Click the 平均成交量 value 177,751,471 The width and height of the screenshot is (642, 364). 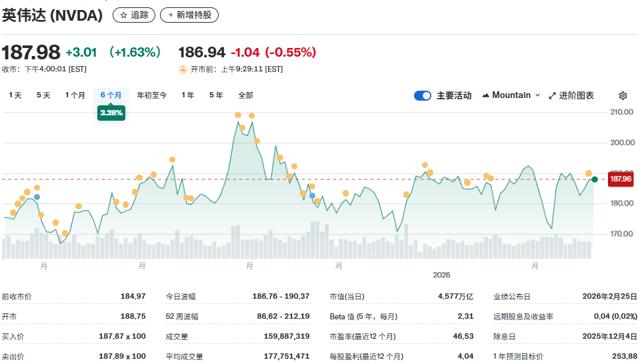(x=287, y=356)
